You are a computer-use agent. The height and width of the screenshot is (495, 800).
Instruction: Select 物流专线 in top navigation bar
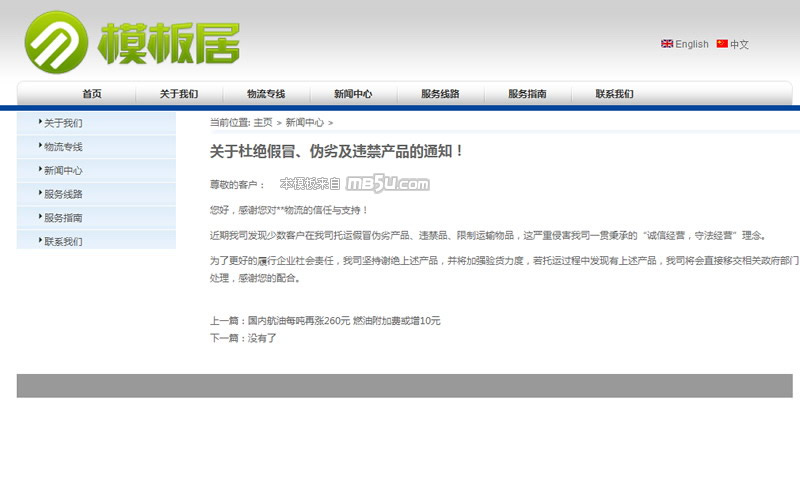coord(266,94)
